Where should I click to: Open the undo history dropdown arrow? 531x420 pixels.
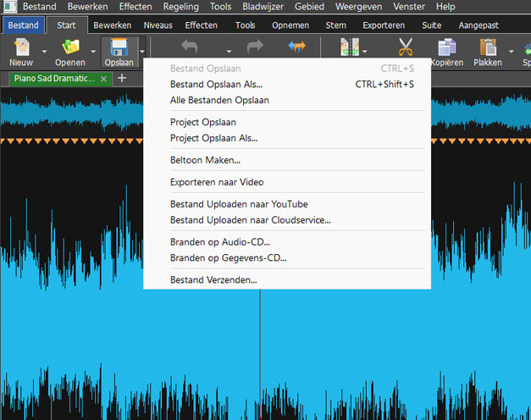point(229,52)
